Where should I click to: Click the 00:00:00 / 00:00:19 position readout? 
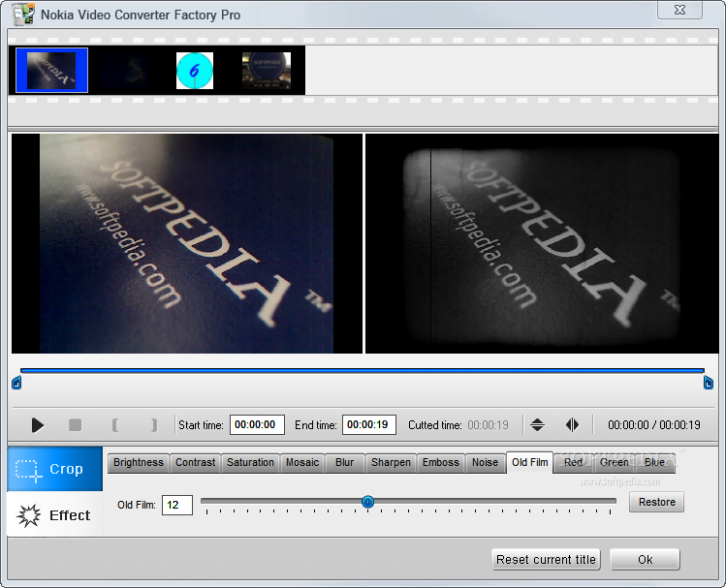click(x=653, y=424)
